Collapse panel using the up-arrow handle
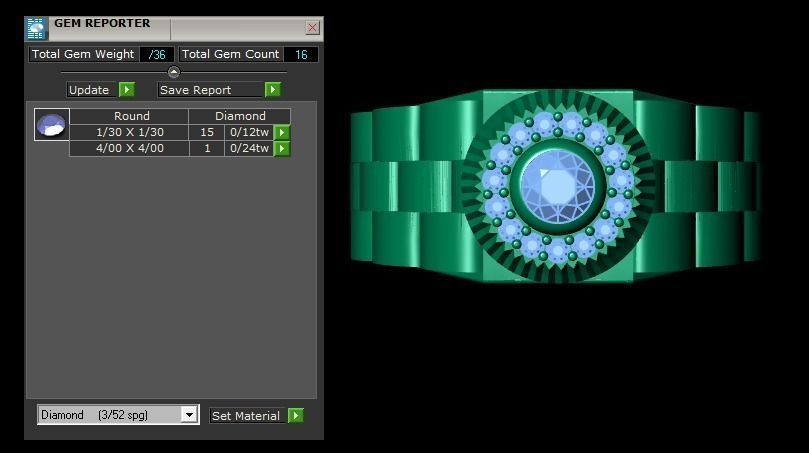This screenshot has width=809, height=453. click(174, 72)
